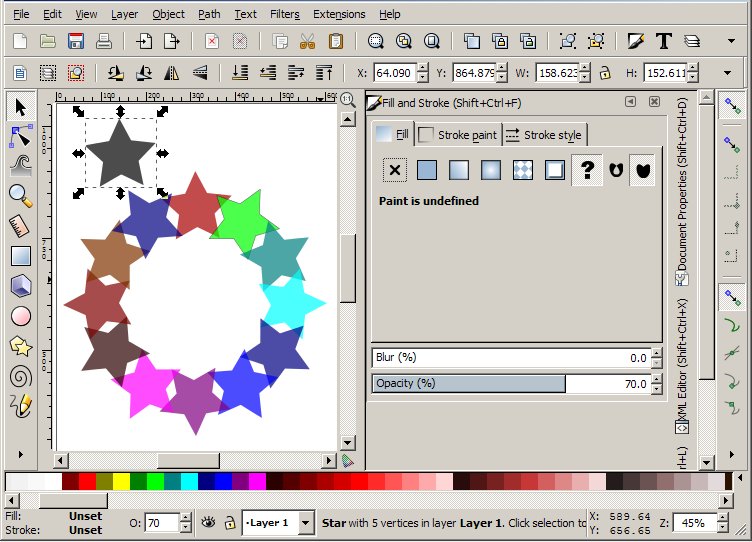Select the Zoom magnifier tool

(20, 195)
